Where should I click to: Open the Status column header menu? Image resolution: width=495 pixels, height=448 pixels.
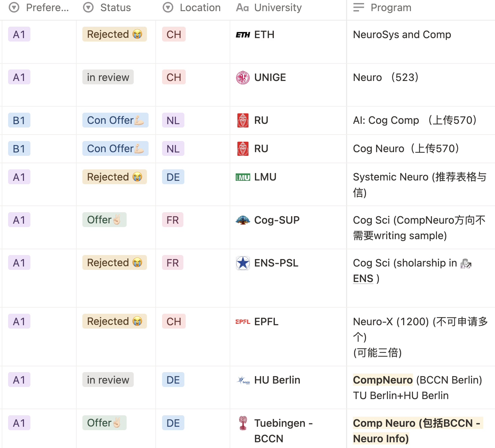[x=107, y=7]
